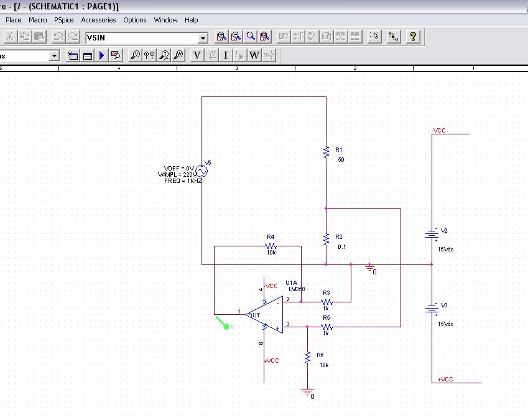Open the Place menu
The height and width of the screenshot is (420, 528).
[x=14, y=20]
